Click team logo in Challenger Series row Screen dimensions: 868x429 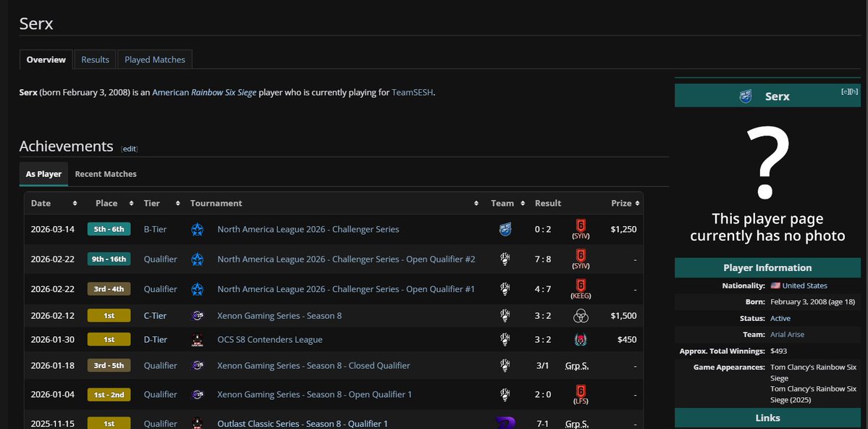(505, 230)
